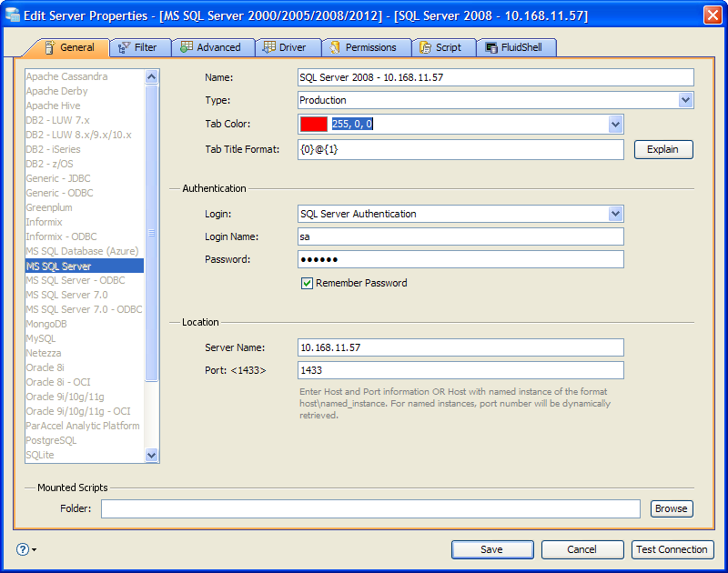Click the Name input field
This screenshot has width=728, height=573.
(496, 77)
